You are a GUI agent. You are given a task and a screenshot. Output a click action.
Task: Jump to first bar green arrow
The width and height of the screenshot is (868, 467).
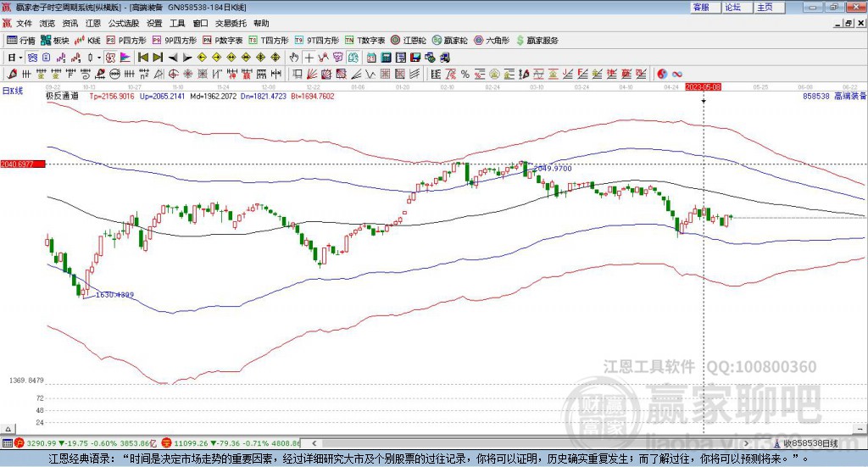pyautogui.click(x=142, y=58)
